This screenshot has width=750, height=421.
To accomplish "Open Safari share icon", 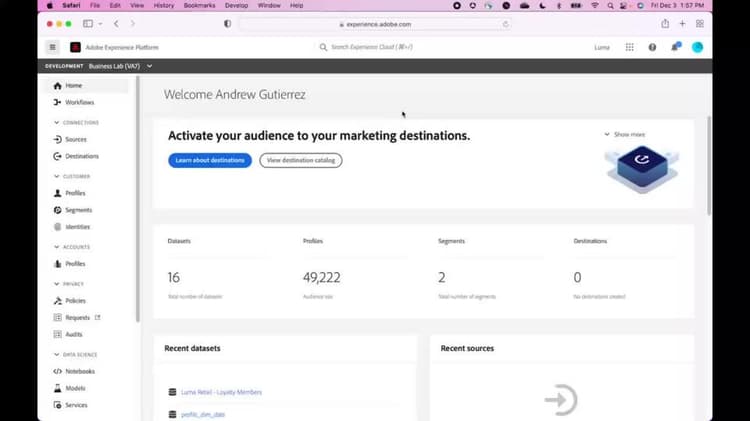I will pyautogui.click(x=665, y=23).
